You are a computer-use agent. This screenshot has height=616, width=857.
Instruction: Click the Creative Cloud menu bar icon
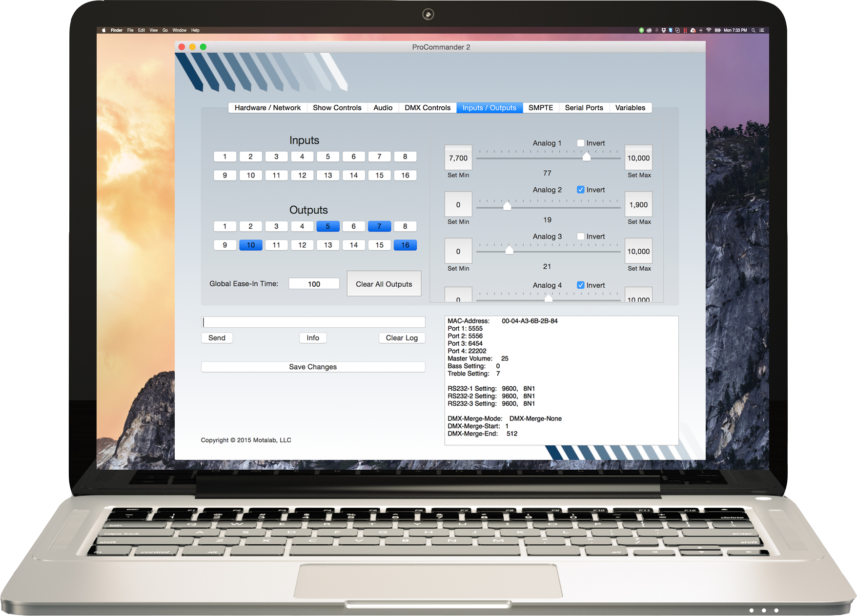point(649,30)
